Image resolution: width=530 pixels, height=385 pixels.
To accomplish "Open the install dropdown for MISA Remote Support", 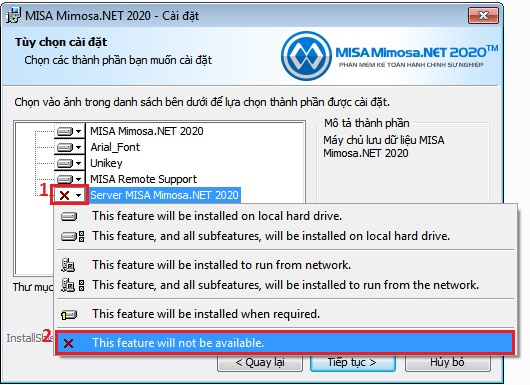I will (x=70, y=179).
